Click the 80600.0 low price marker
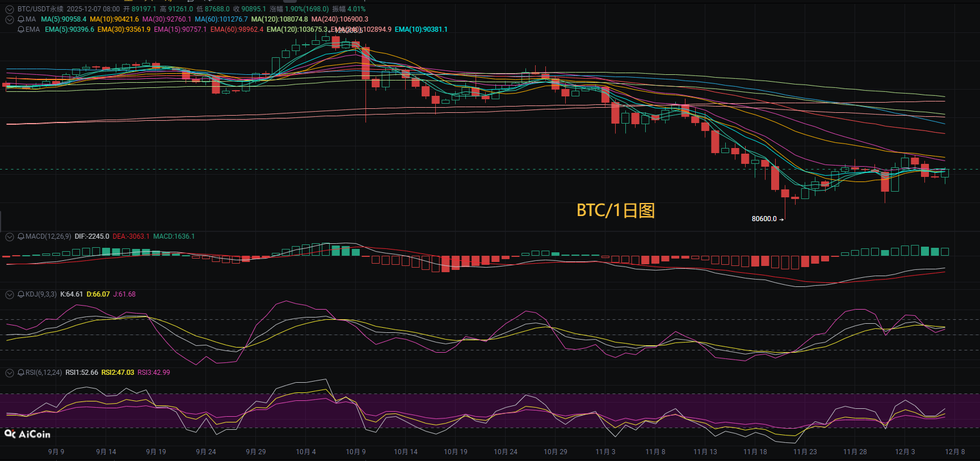 [764, 219]
